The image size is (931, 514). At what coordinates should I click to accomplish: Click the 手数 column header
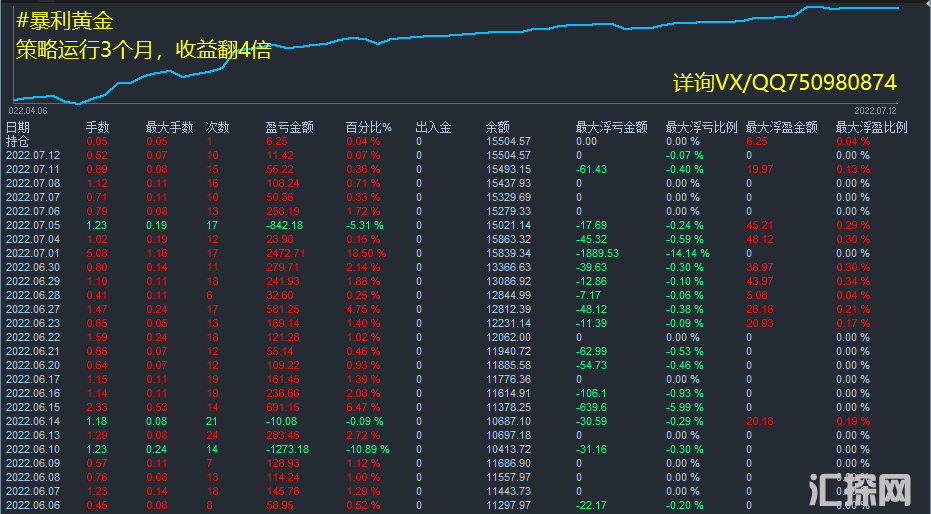(x=97, y=127)
